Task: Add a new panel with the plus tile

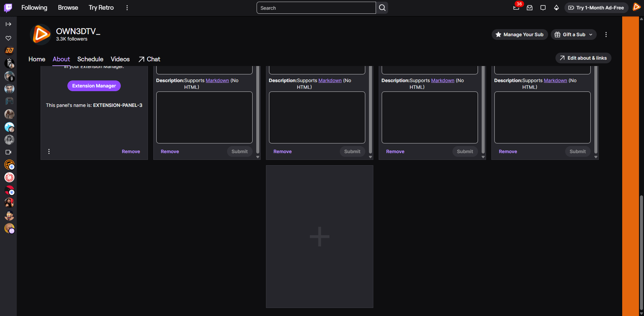Action: click(x=320, y=237)
